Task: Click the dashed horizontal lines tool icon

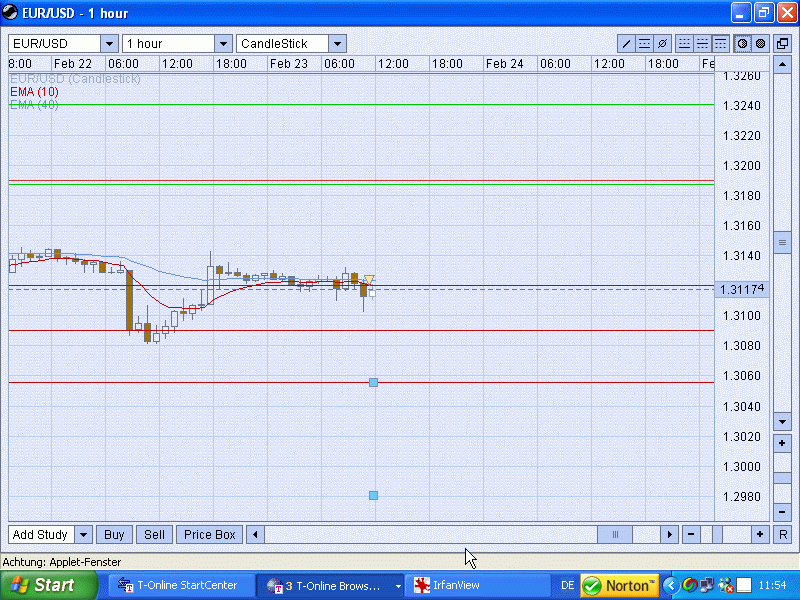Action: (x=645, y=44)
